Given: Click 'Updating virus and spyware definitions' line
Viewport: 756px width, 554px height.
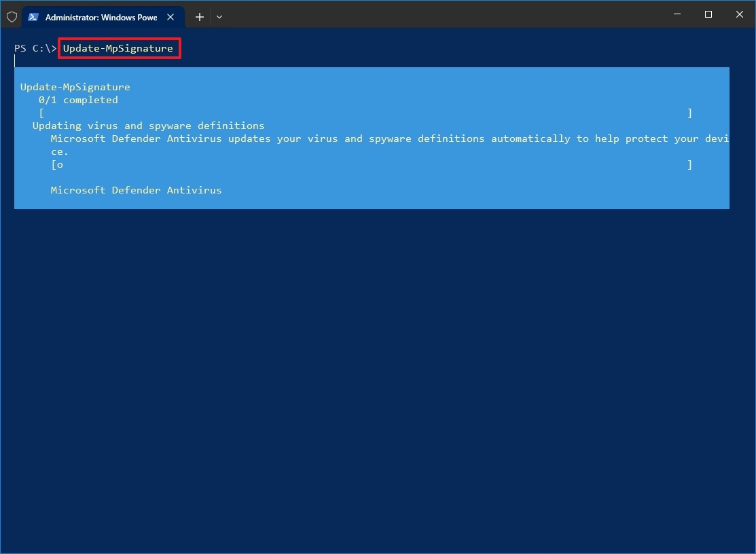Looking at the screenshot, I should [x=149, y=126].
